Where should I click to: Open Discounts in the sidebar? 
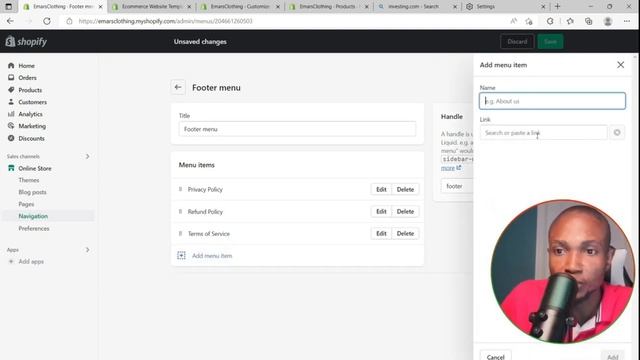(x=31, y=138)
